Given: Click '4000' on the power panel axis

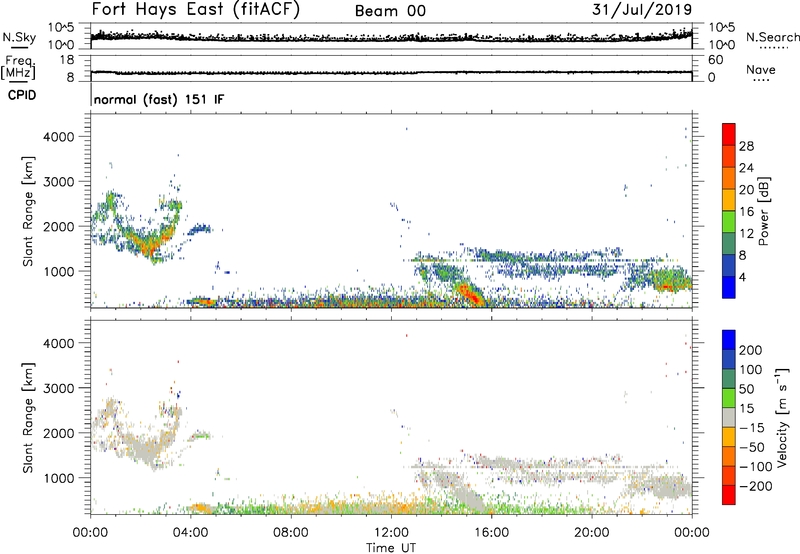Looking at the screenshot, I should click(x=59, y=137).
